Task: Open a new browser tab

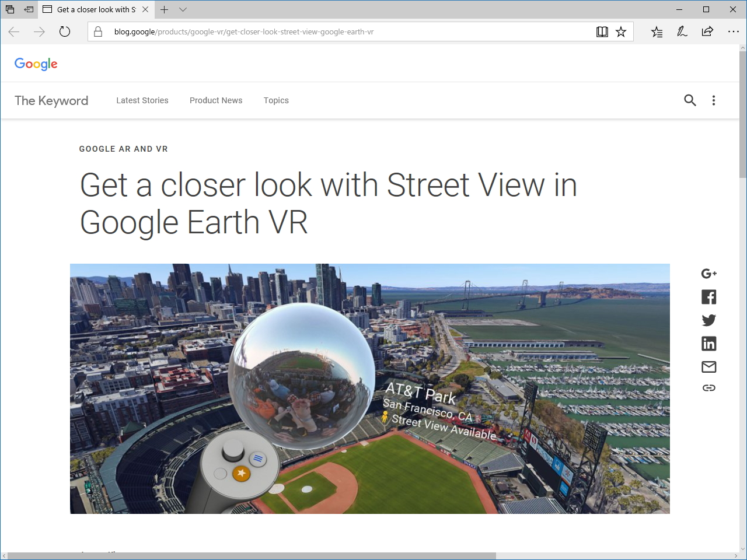Action: coord(165,9)
